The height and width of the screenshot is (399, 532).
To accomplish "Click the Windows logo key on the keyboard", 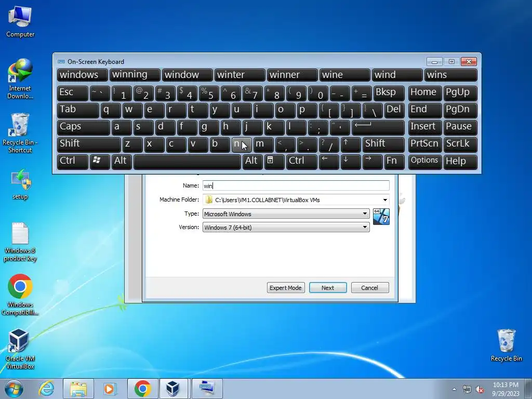I will point(100,162).
